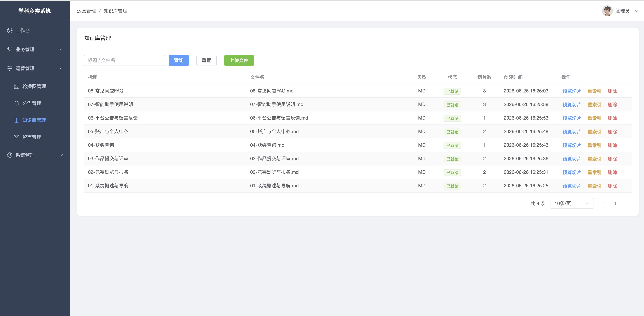Open the 10条/页 page size dropdown
The height and width of the screenshot is (316, 644).
click(572, 204)
